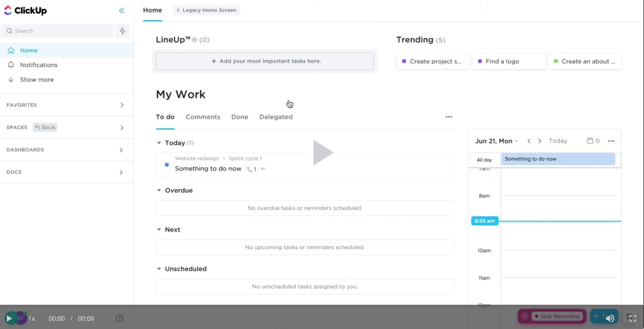The image size is (644, 329).
Task: Click LineUp info icon
Action: [195, 40]
